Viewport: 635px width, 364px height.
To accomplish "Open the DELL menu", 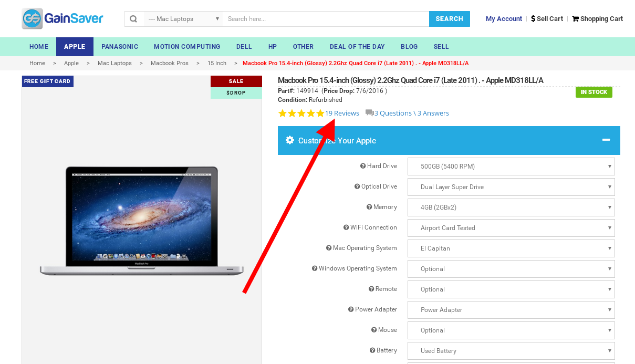I will coord(244,47).
